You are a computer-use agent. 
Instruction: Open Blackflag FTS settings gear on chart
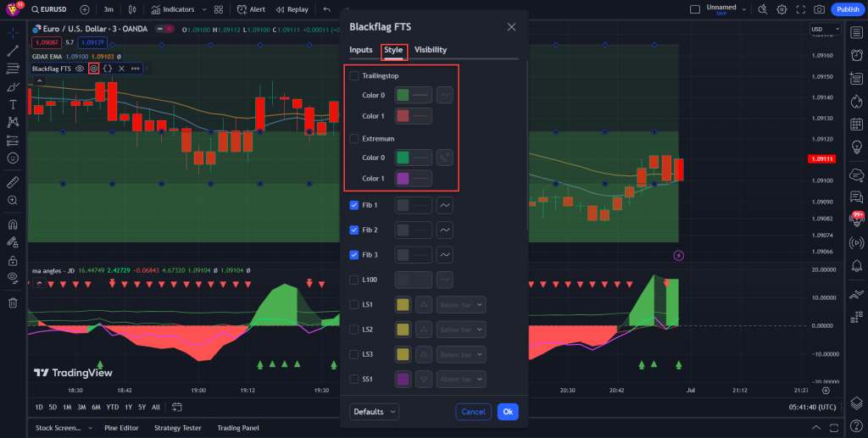[x=93, y=69]
